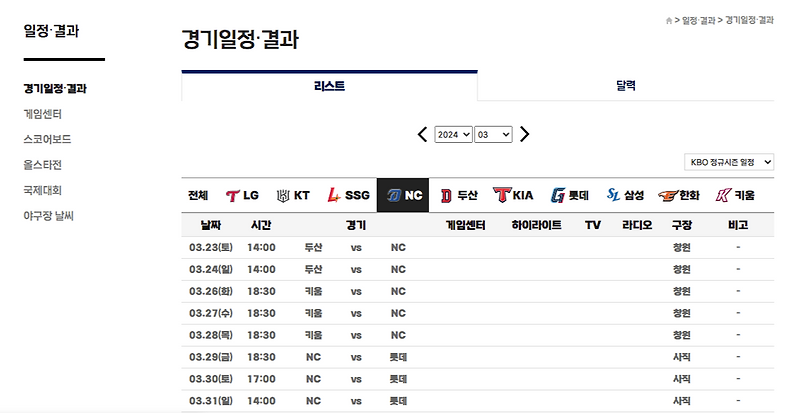Open the month 03 dropdown
Image resolution: width=800 pixels, height=413 pixels.
pos(493,134)
